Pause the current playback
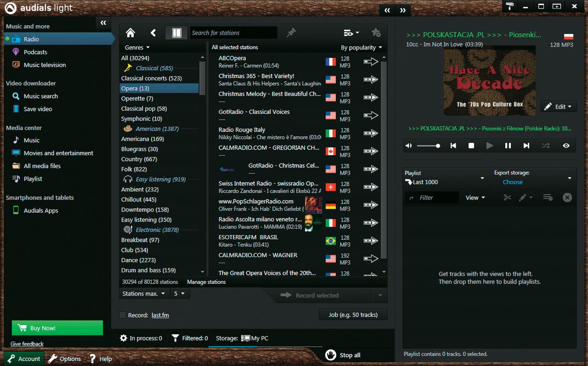The height and width of the screenshot is (366, 588). point(508,146)
